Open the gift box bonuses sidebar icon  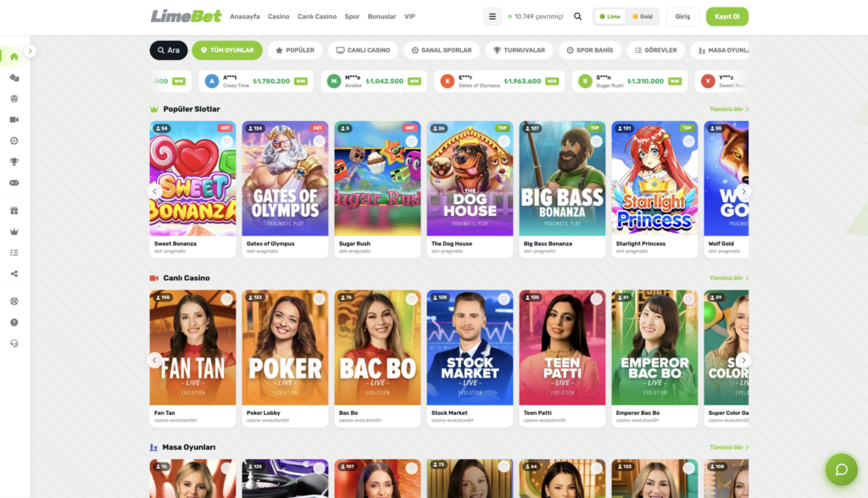(x=14, y=211)
